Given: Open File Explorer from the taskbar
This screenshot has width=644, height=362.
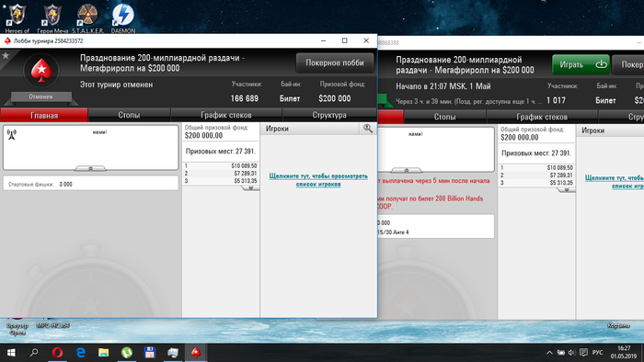Looking at the screenshot, I should (x=103, y=352).
